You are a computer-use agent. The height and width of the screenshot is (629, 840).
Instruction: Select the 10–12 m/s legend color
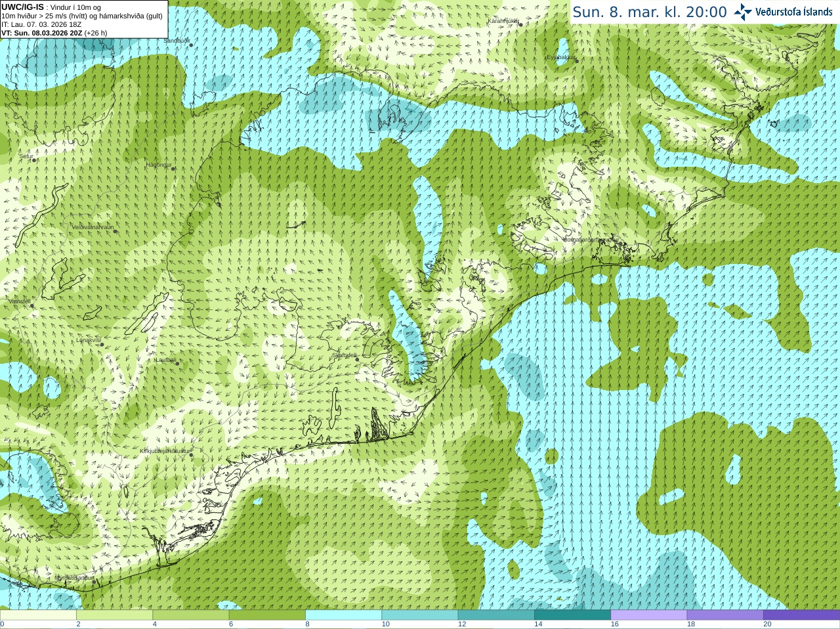(x=420, y=615)
